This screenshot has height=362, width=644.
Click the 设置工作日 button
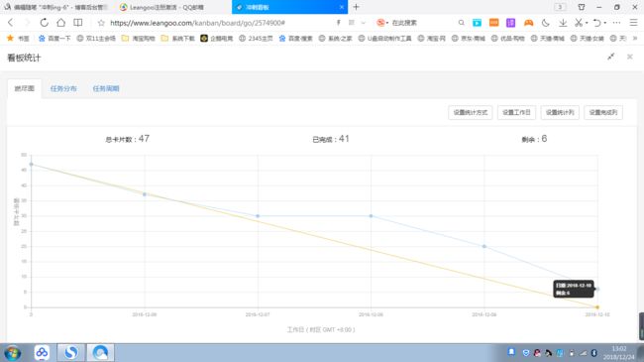[516, 112]
